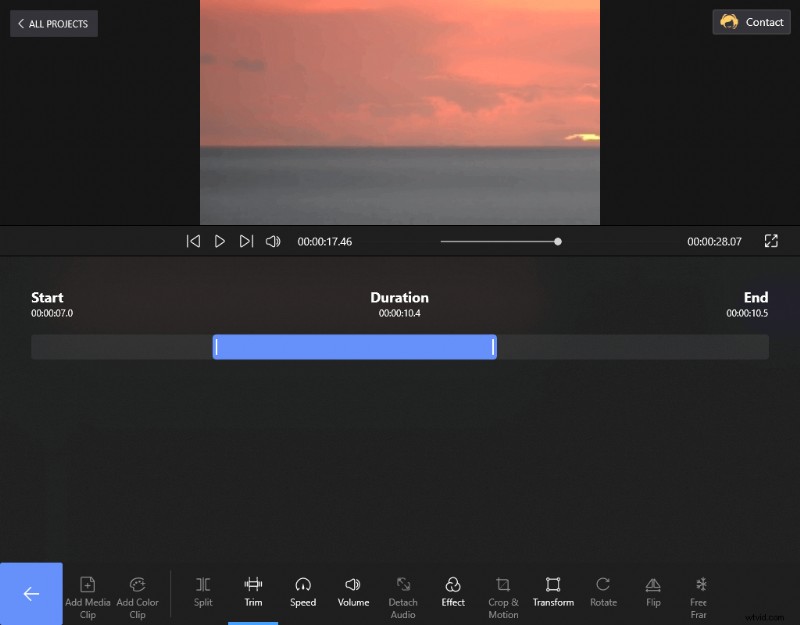Click the playback progress slider
Viewport: 800px width, 625px height.
click(x=558, y=241)
